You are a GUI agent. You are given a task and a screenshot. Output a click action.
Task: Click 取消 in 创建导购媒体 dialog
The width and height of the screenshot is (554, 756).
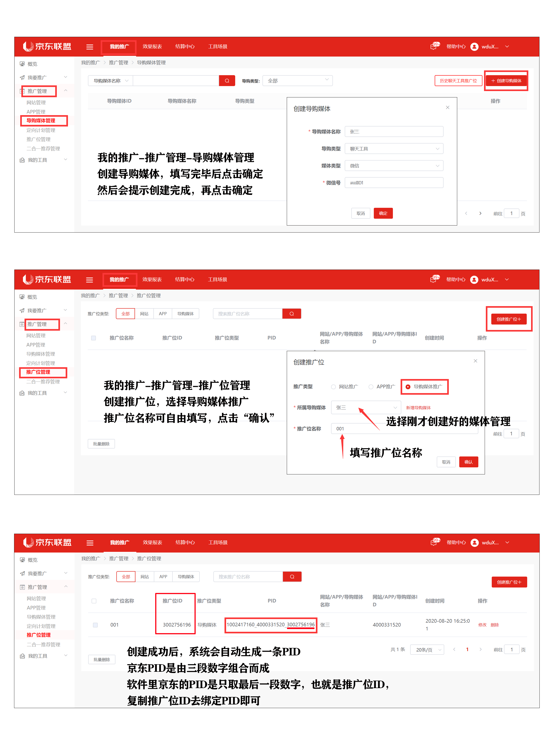click(x=360, y=213)
